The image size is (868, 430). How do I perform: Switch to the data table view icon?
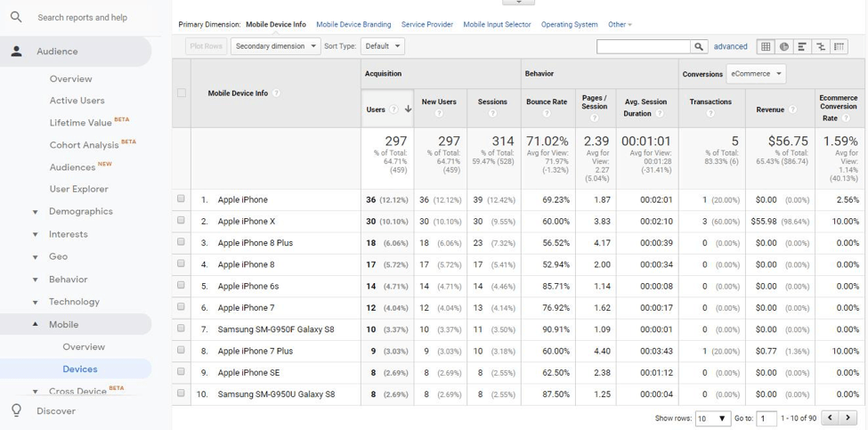[x=765, y=46]
